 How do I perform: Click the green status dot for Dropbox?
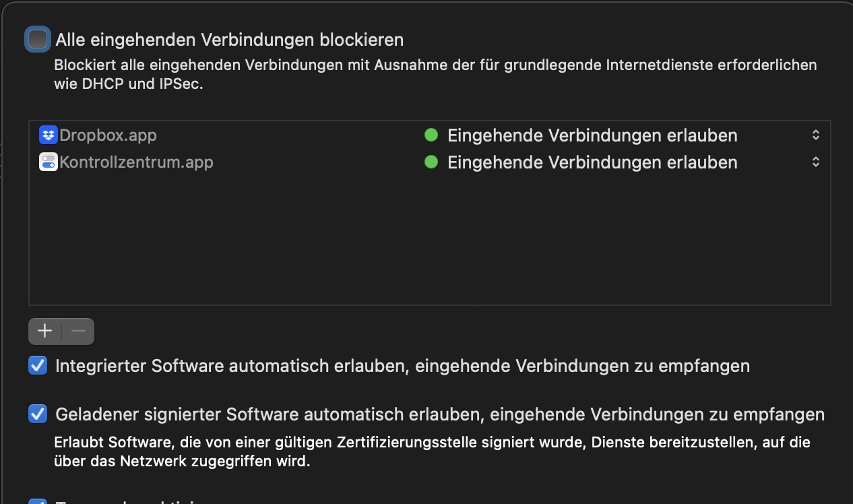click(431, 135)
